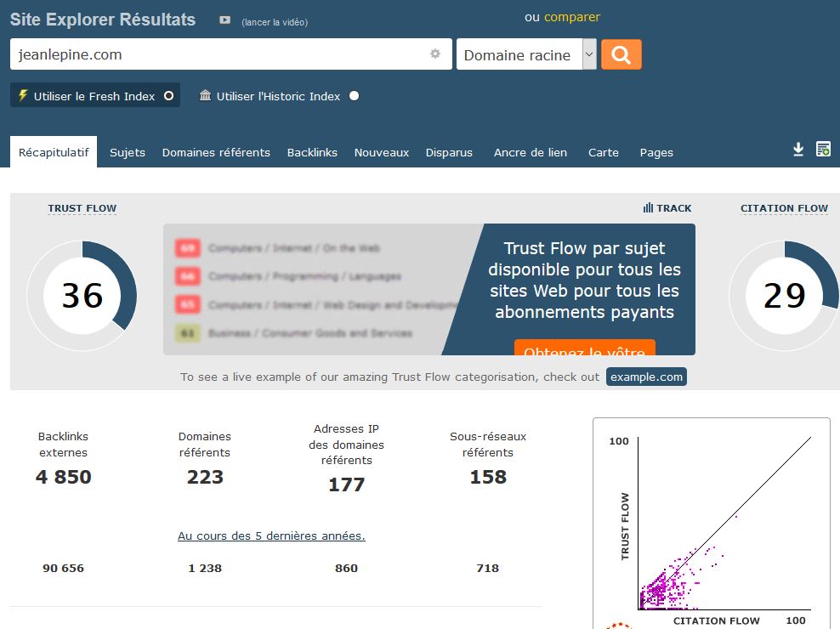This screenshot has height=629, width=840.
Task: Click the comparer link
Action: click(x=572, y=17)
